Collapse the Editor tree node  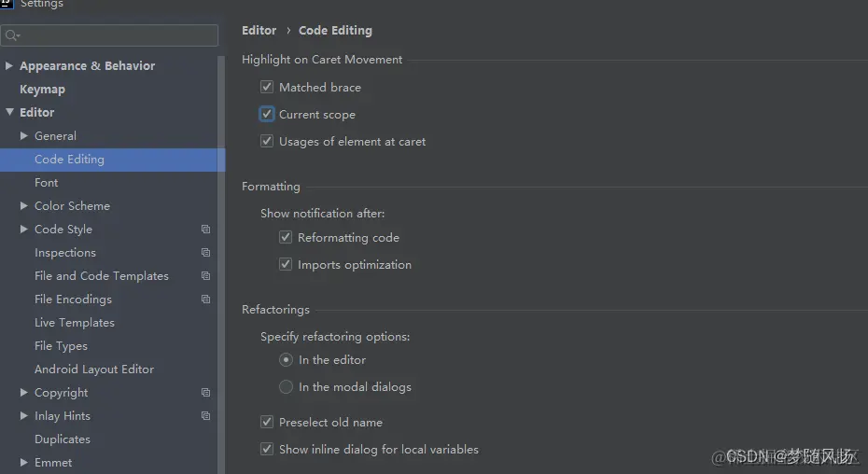(9, 112)
